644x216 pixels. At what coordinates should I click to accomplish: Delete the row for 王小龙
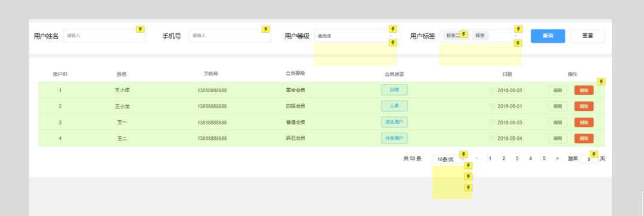584,106
